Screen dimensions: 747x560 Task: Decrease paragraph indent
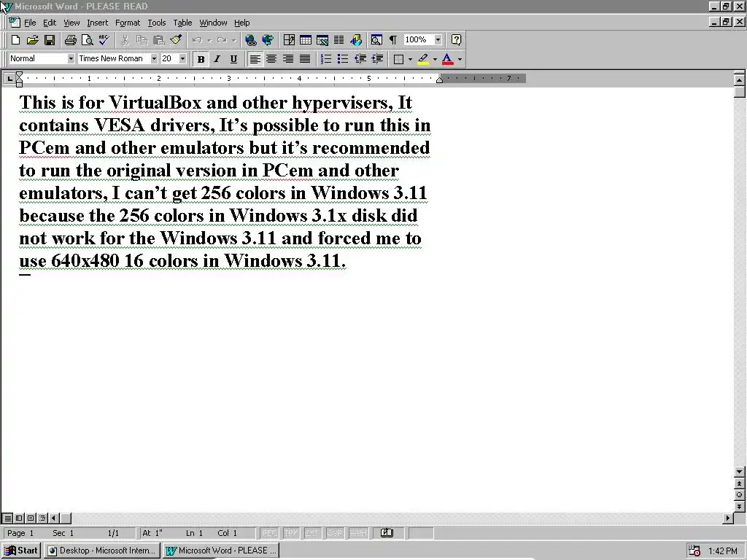click(360, 59)
